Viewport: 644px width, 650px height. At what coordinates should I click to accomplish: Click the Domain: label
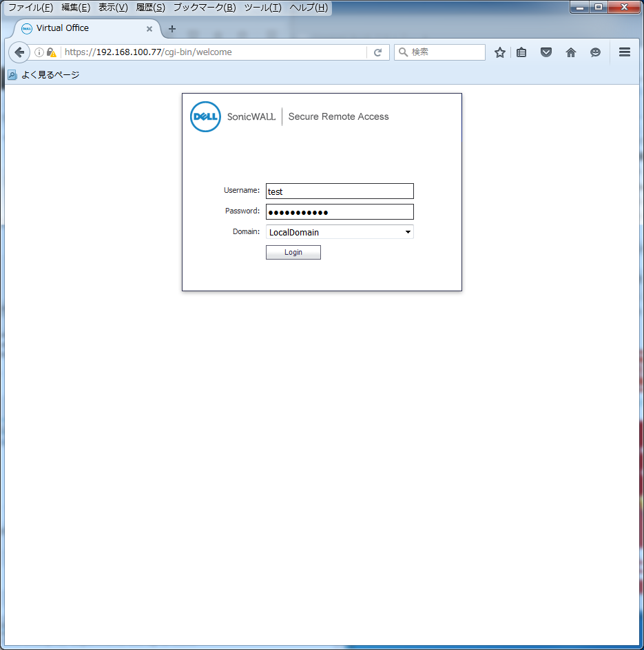click(x=246, y=232)
